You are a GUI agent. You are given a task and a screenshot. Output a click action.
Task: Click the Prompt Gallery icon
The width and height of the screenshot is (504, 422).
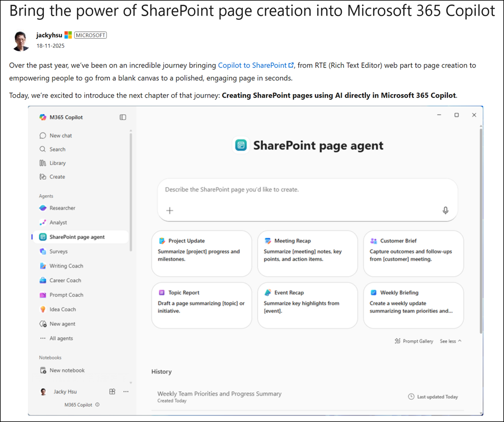click(x=398, y=341)
